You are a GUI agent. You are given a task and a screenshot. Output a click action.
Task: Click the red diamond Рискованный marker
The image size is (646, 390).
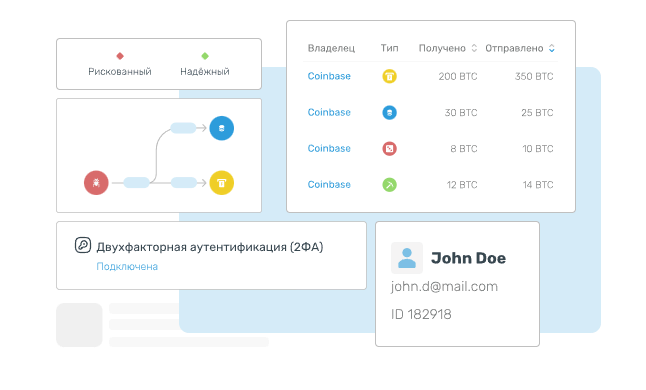120,56
